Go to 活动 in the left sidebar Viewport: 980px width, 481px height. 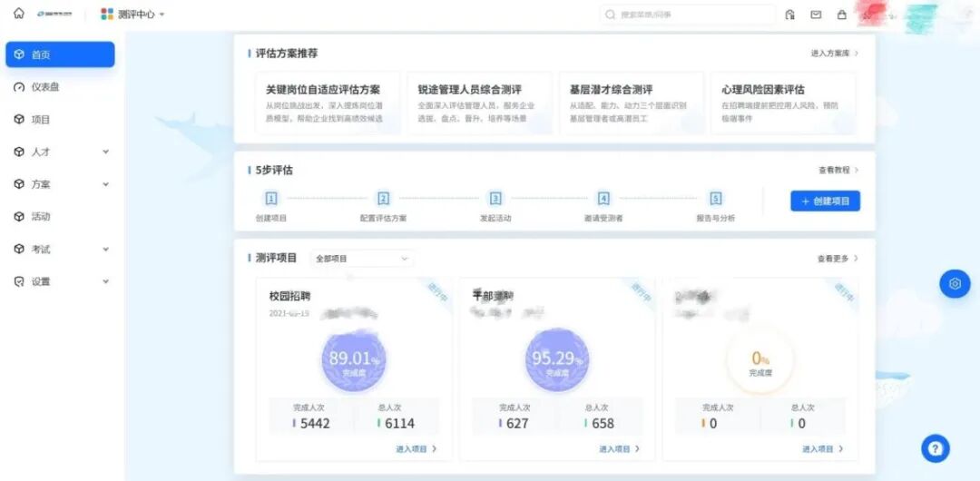[41, 217]
